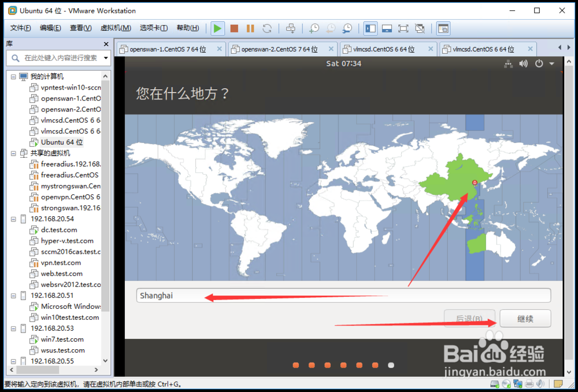Select Ubuntu 64 位 in library tree
The image size is (578, 392).
(62, 142)
